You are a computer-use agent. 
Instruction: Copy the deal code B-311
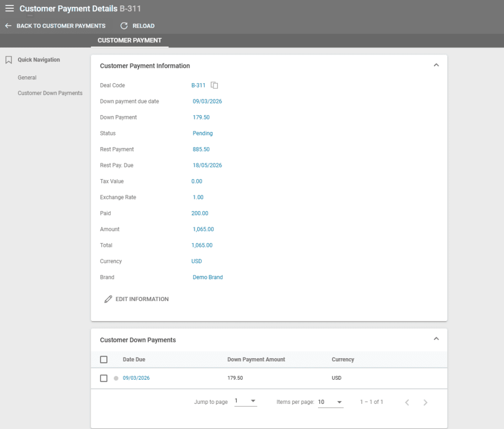pyautogui.click(x=214, y=85)
